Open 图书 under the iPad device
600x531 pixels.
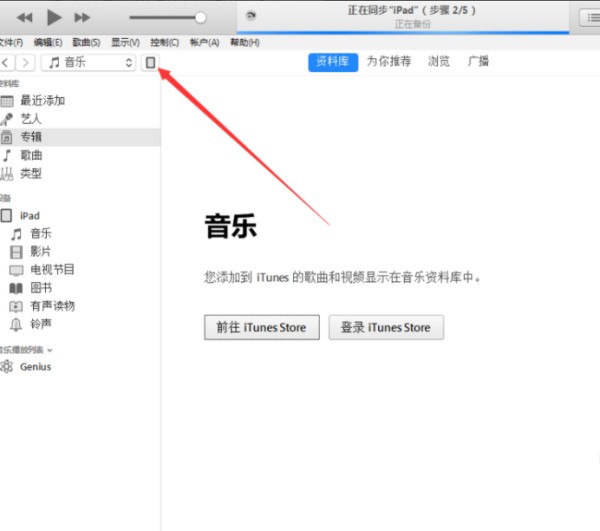click(80, 288)
